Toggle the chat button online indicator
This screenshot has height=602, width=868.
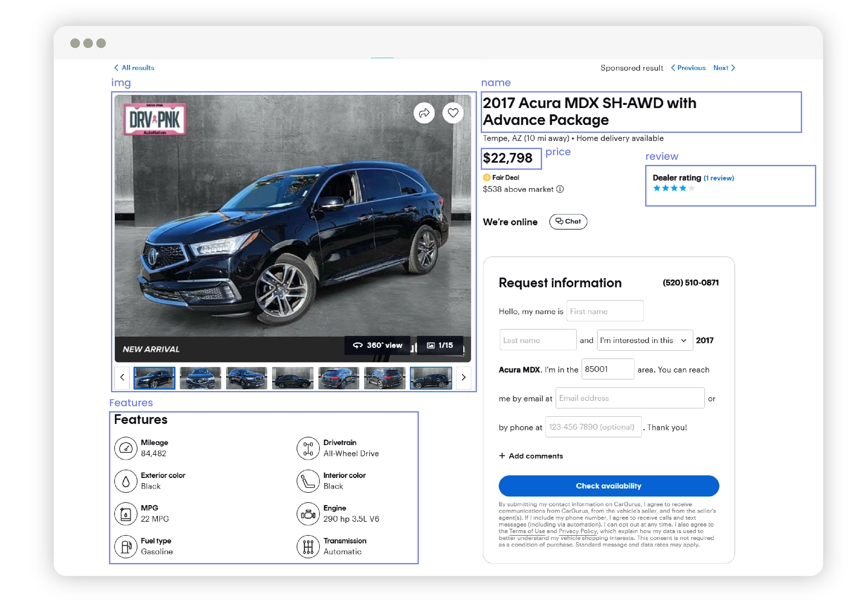click(x=568, y=221)
